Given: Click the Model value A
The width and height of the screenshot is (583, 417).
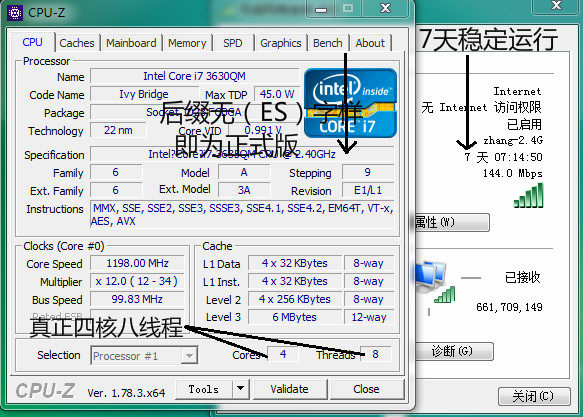Looking at the screenshot, I should point(244,172).
